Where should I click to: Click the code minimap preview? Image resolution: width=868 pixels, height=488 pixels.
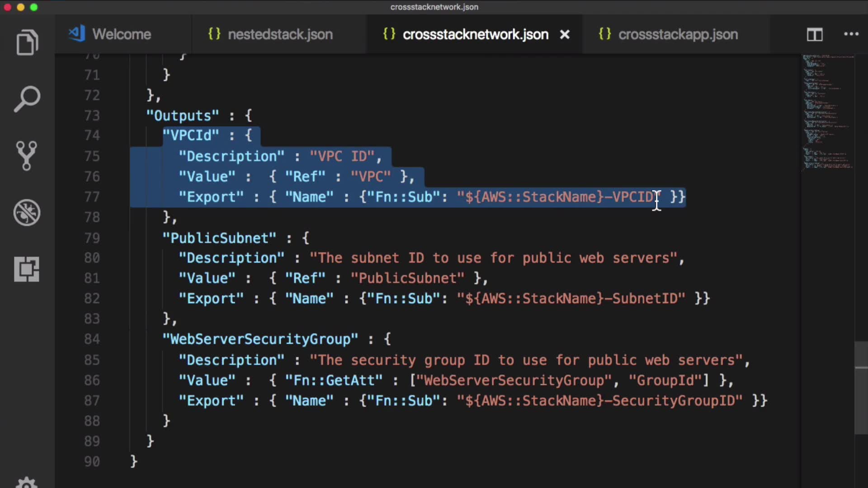coord(827,113)
